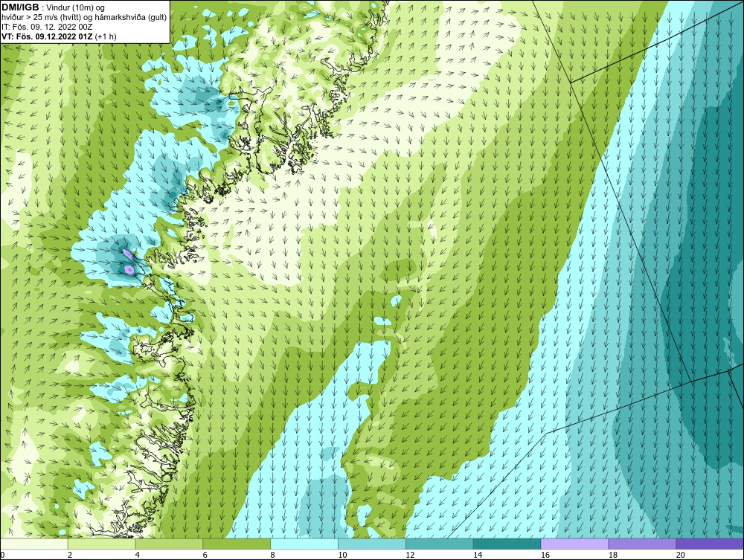Click the 12–14 m/s teal legend swatch
Viewport: 744px width, 560px height.
pos(440,544)
